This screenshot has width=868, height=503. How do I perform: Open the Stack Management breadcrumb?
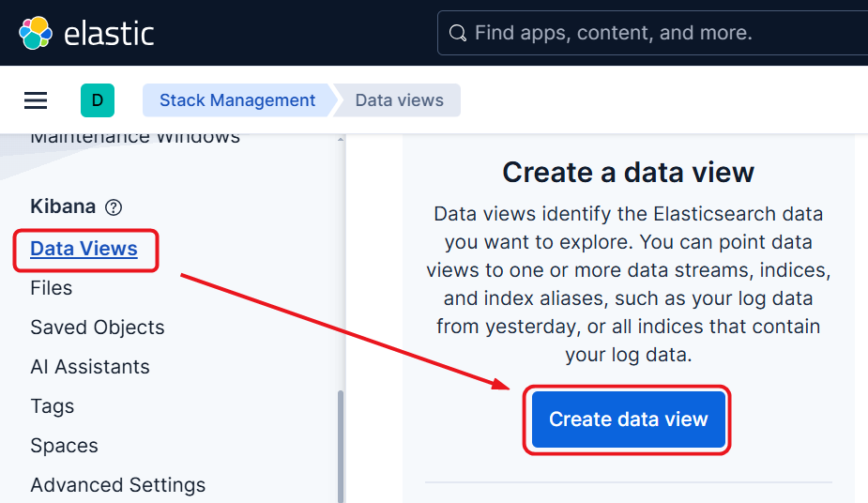pyautogui.click(x=236, y=100)
